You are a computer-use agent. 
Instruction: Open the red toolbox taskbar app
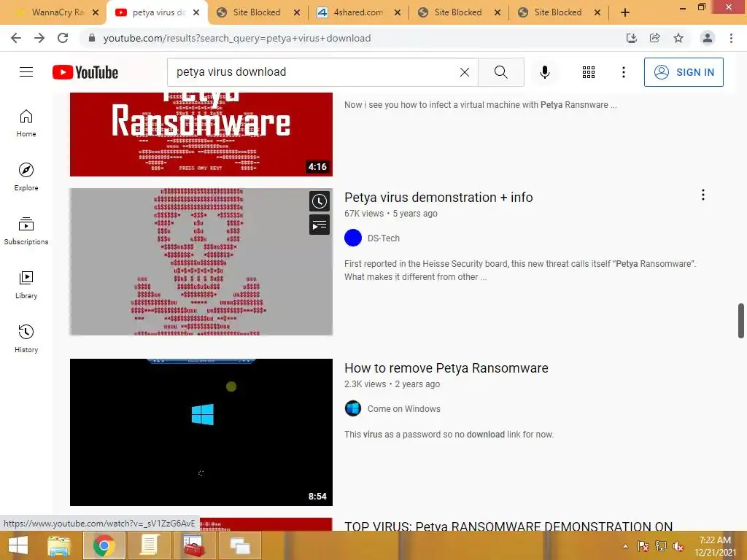coord(194,545)
